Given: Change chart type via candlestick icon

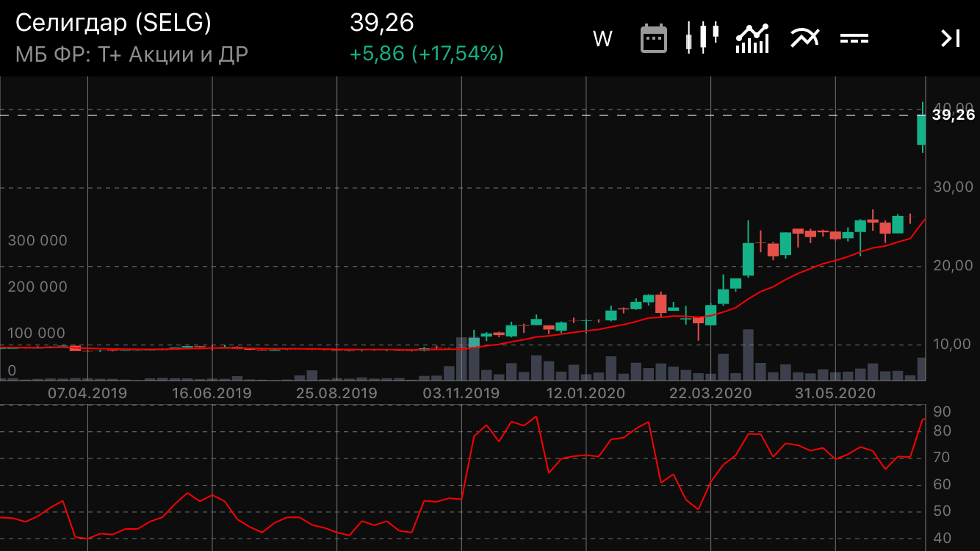Looking at the screenshot, I should click(702, 37).
